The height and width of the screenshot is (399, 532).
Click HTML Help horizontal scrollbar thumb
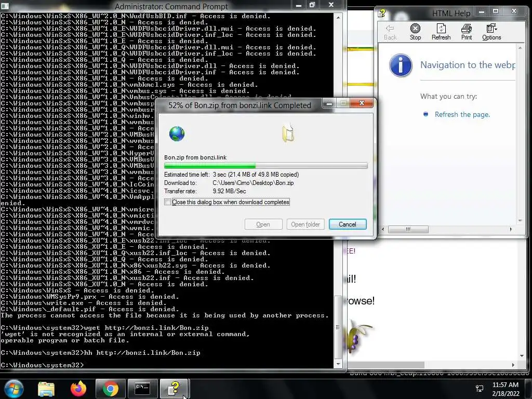pos(408,229)
